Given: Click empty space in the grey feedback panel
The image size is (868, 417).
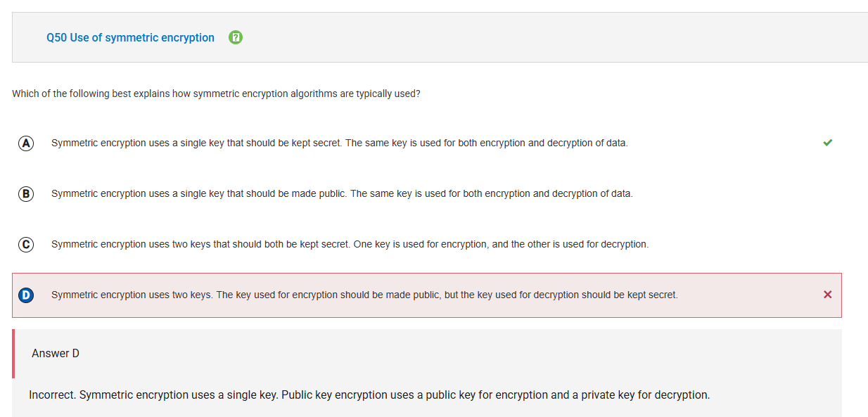Looking at the screenshot, I should click(x=457, y=354).
